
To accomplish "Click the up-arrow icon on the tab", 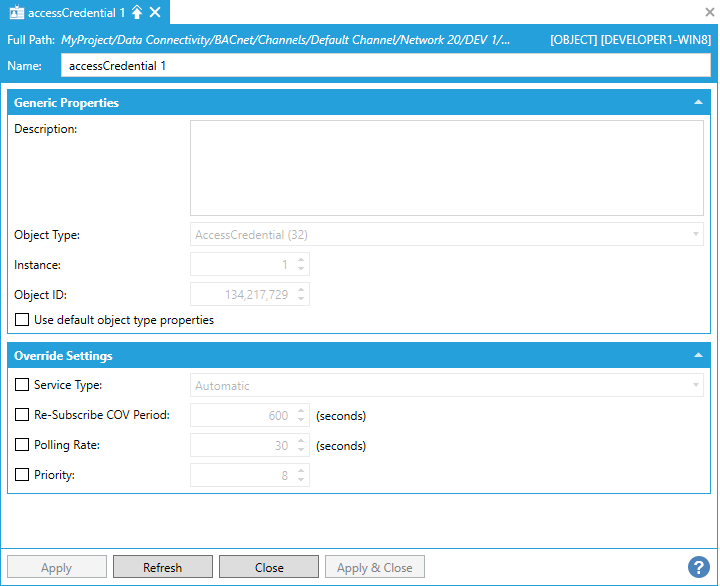I will coord(137,12).
